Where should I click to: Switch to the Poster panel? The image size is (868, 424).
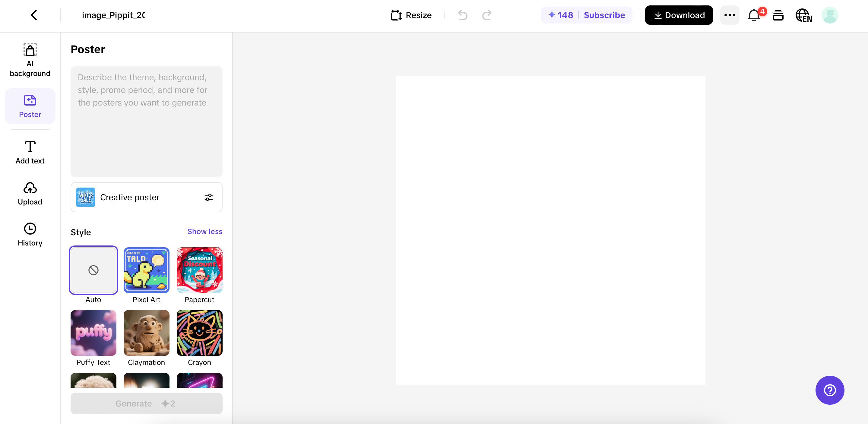coord(30,106)
